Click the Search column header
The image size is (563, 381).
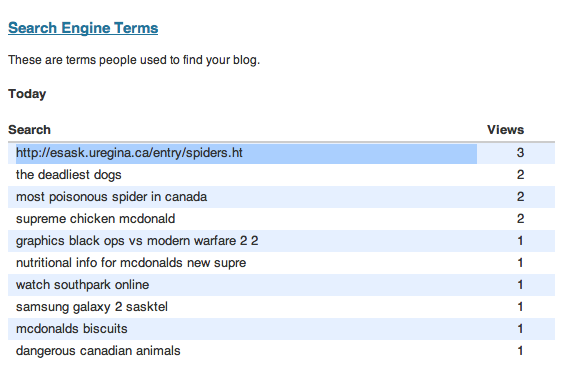click(29, 130)
